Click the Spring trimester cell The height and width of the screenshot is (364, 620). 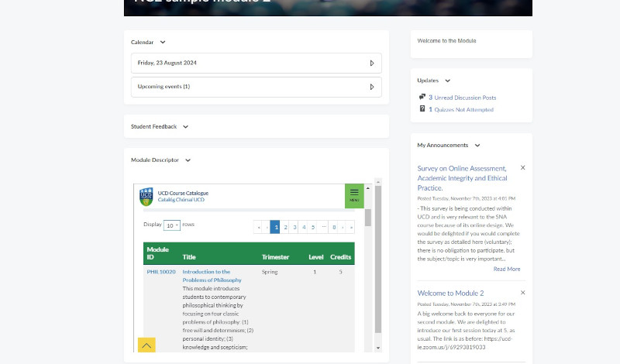point(270,272)
